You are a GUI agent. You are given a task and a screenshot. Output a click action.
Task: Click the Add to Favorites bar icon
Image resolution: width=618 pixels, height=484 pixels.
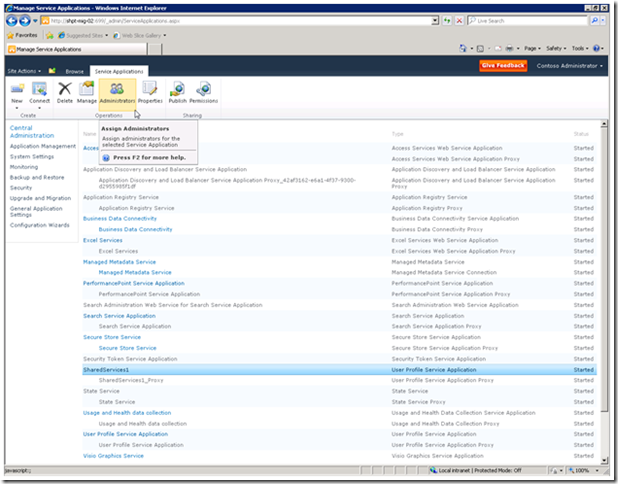click(50, 35)
